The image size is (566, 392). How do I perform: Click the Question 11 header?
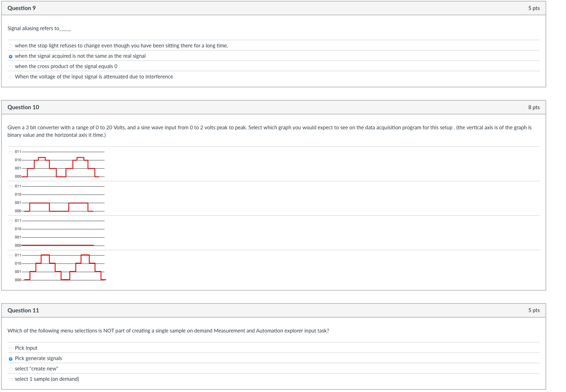(x=24, y=310)
